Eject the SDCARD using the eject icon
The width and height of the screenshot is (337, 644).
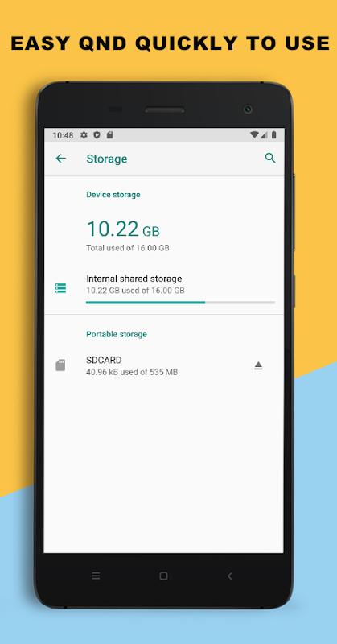point(258,365)
